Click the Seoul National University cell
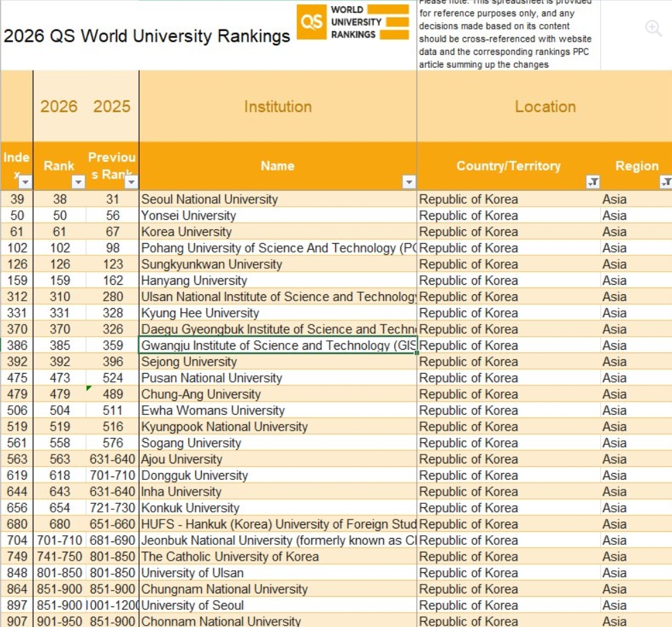 [x=278, y=199]
